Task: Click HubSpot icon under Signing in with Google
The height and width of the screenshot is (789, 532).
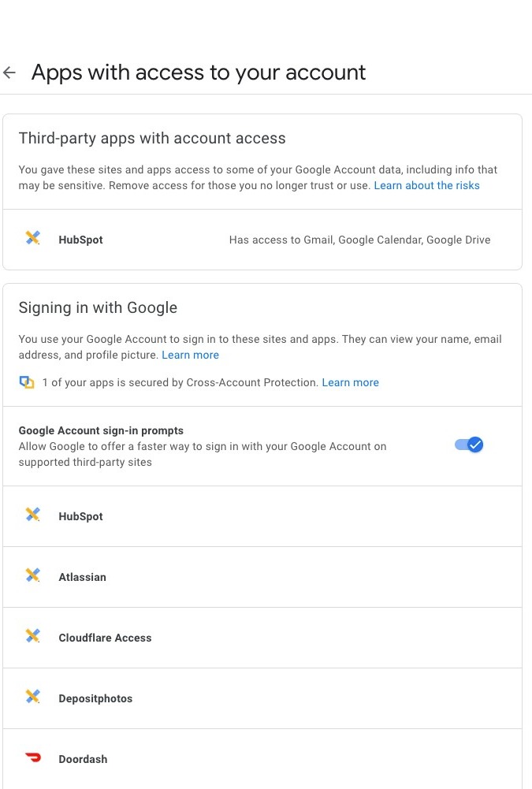Action: click(32, 515)
